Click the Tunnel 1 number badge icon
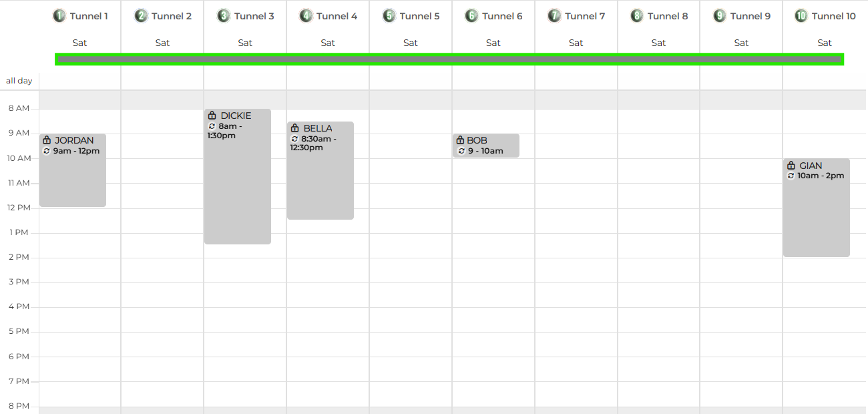This screenshot has height=414, width=868. (59, 16)
